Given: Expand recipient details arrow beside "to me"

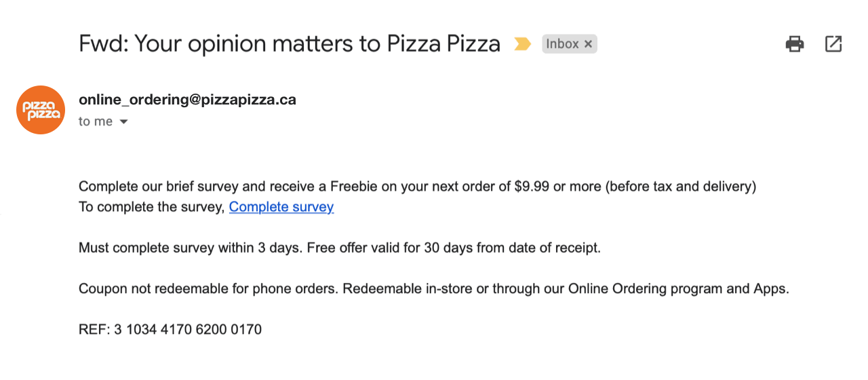Looking at the screenshot, I should pyautogui.click(x=123, y=122).
